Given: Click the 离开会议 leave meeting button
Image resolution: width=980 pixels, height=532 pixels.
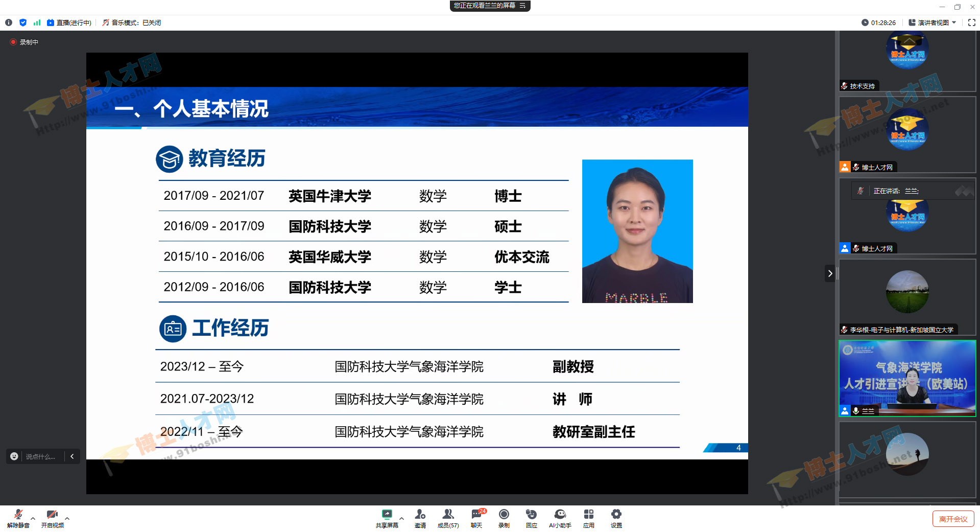Looking at the screenshot, I should pos(953,519).
